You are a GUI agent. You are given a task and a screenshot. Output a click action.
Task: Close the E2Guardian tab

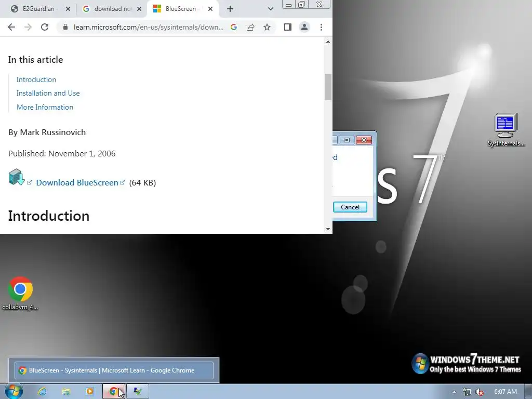[68, 9]
